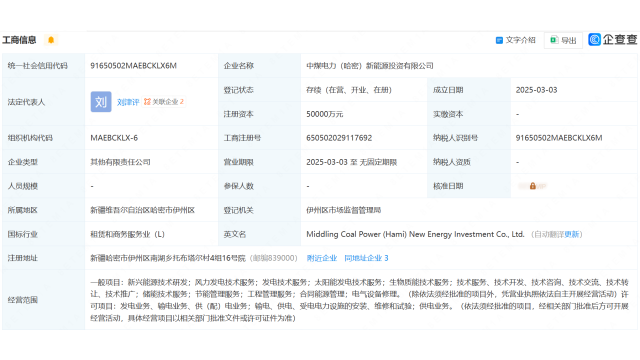Click the locked VIP icon for 核准日期
Screen dimensions: 640x360
coord(532,186)
